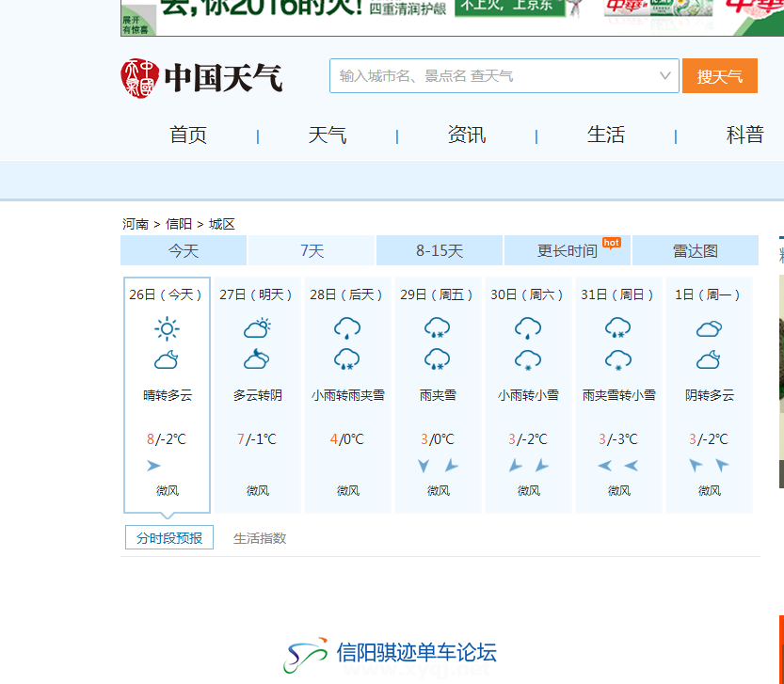This screenshot has height=684, width=784.
Task: Open the 资讯 navigation menu item
Action: click(466, 135)
